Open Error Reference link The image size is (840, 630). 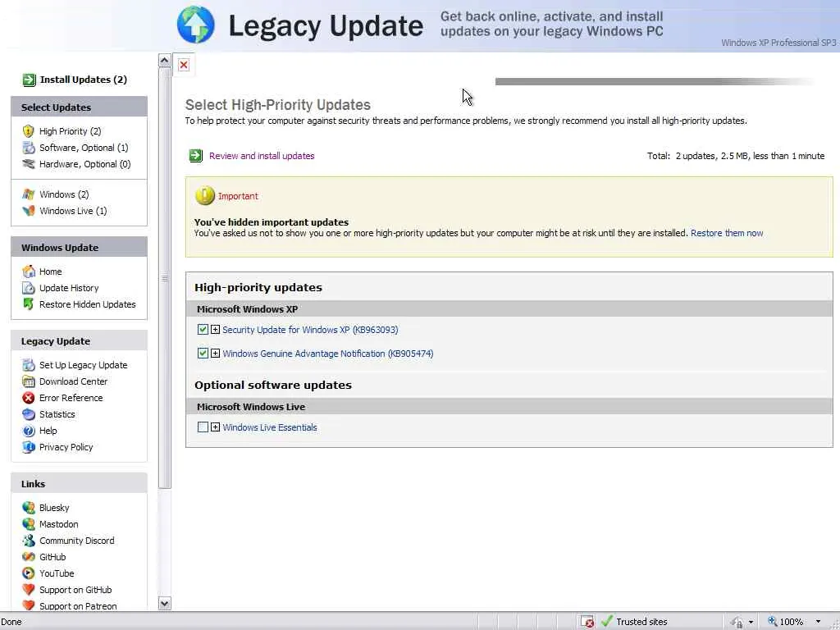pos(71,398)
